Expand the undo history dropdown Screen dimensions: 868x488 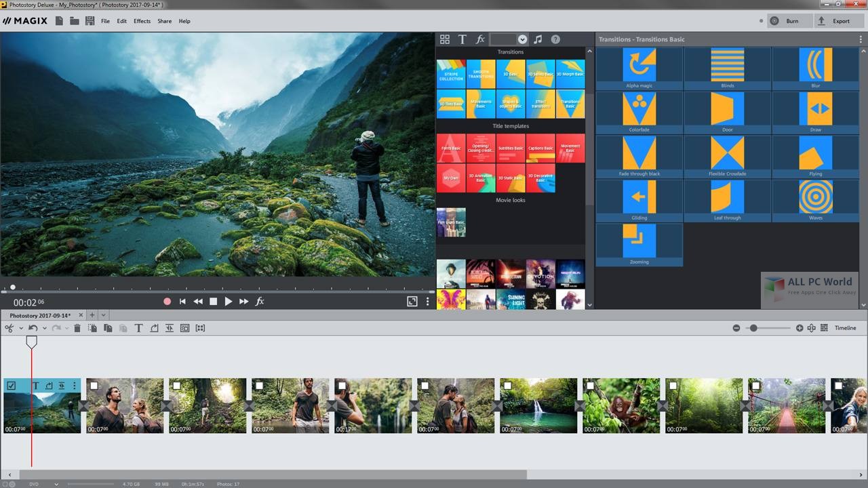(45, 328)
